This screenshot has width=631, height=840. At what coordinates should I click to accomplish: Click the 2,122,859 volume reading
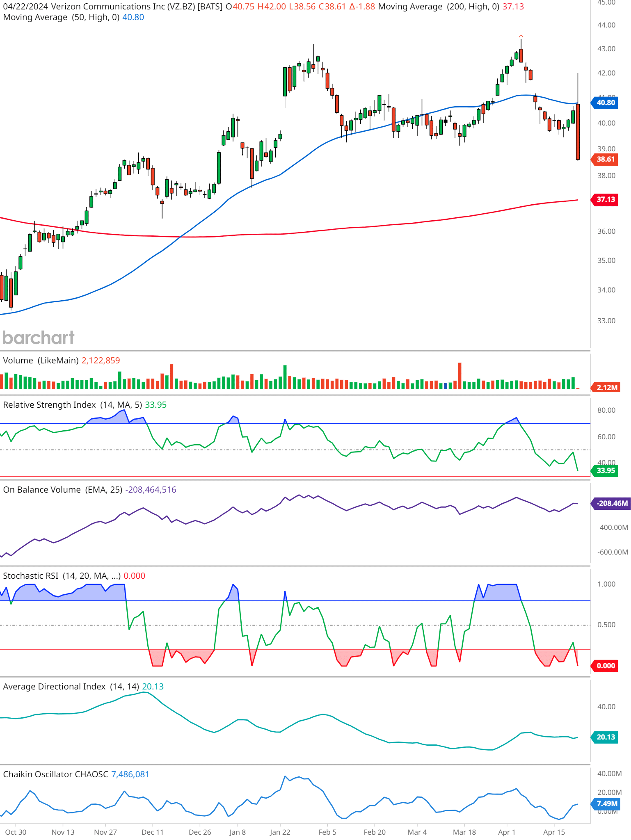(101, 361)
